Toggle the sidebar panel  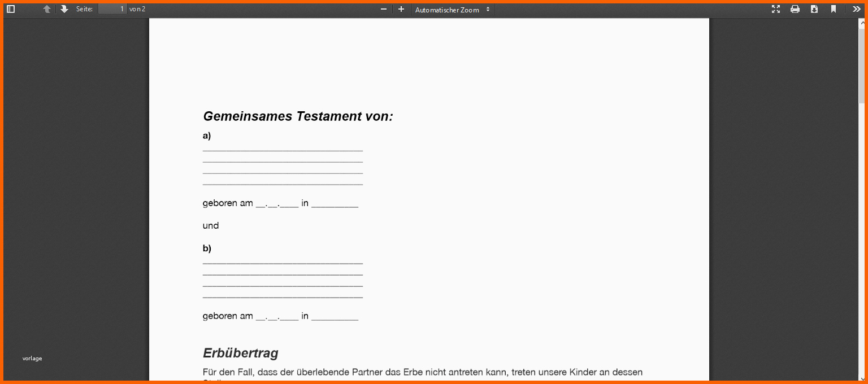point(11,9)
